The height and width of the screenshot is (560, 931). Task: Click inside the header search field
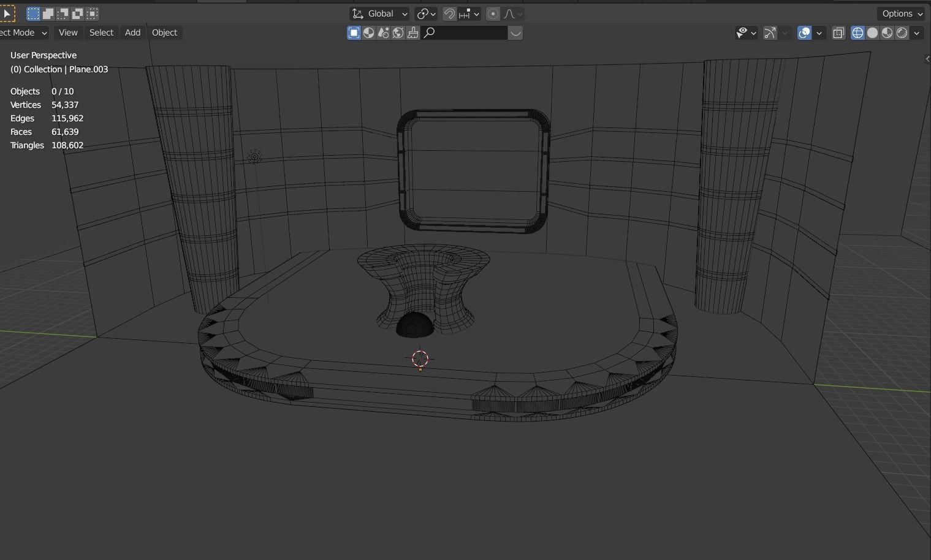pyautogui.click(x=466, y=33)
